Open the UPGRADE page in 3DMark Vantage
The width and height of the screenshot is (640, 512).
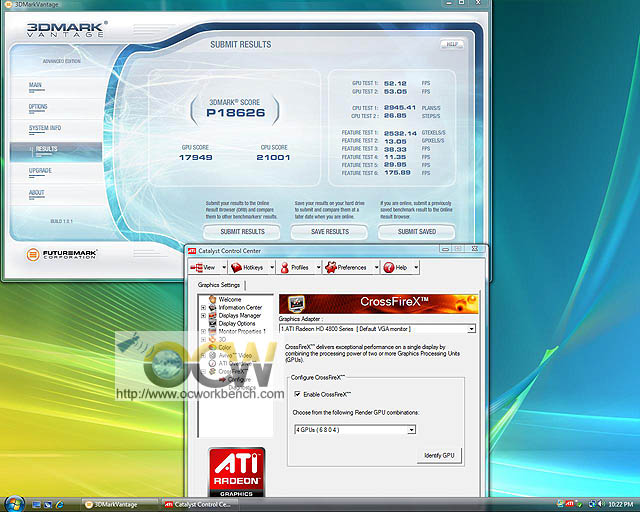coord(40,171)
